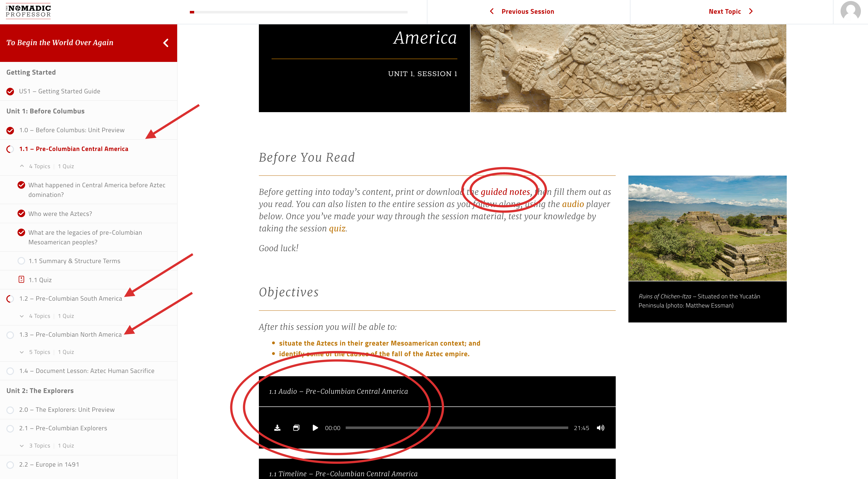The image size is (868, 479).
Task: Open 2.1 Pre-Columbian Explorers lesson
Action: pyautogui.click(x=63, y=428)
